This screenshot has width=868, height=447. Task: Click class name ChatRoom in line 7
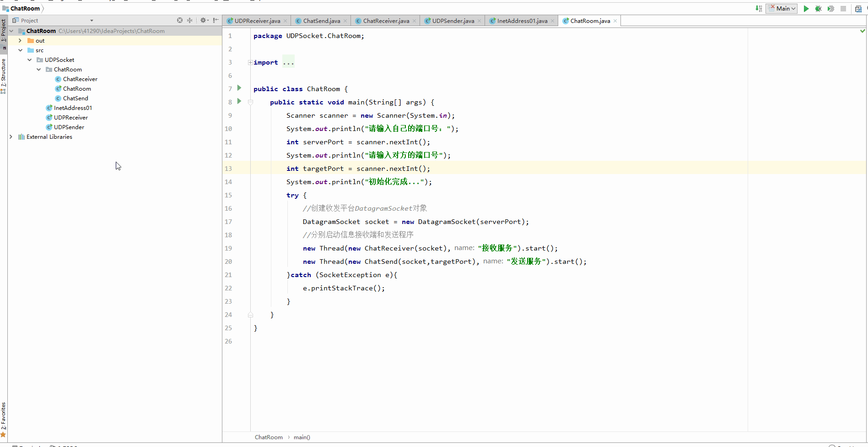[323, 89]
